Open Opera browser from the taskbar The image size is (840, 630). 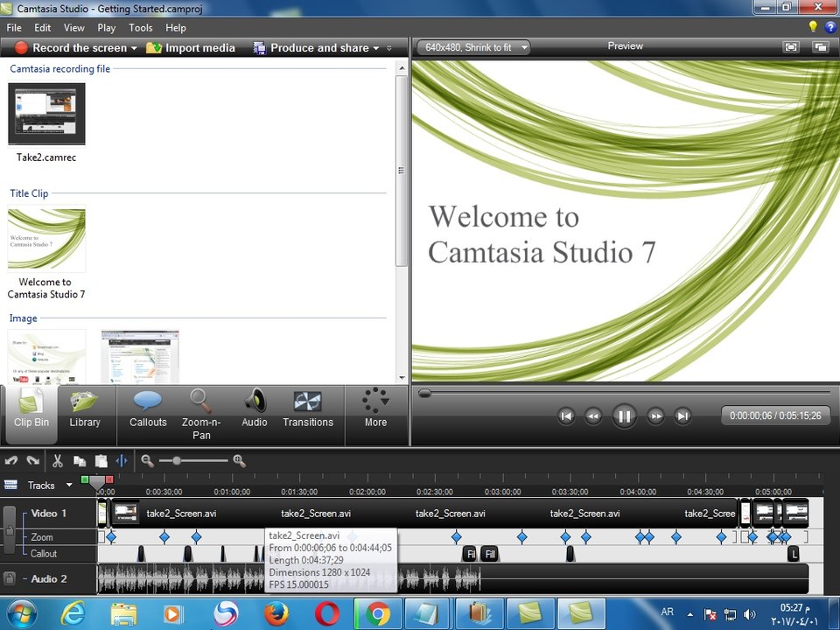[x=326, y=613]
